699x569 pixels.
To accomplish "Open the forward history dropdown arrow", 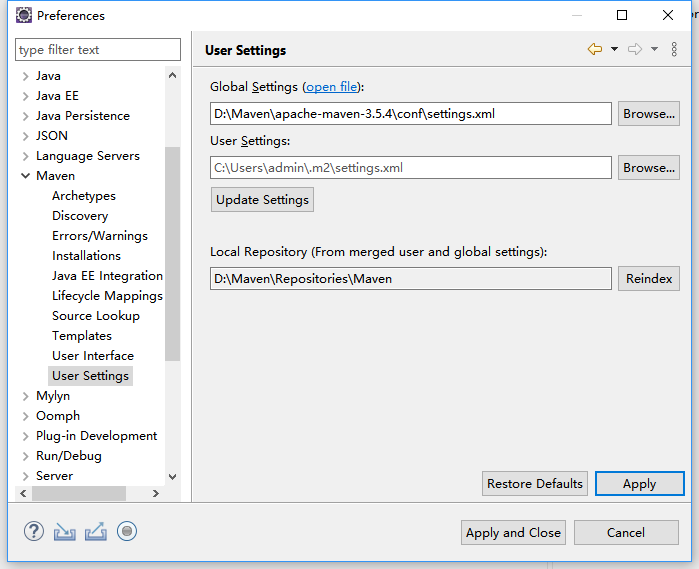I will [654, 49].
